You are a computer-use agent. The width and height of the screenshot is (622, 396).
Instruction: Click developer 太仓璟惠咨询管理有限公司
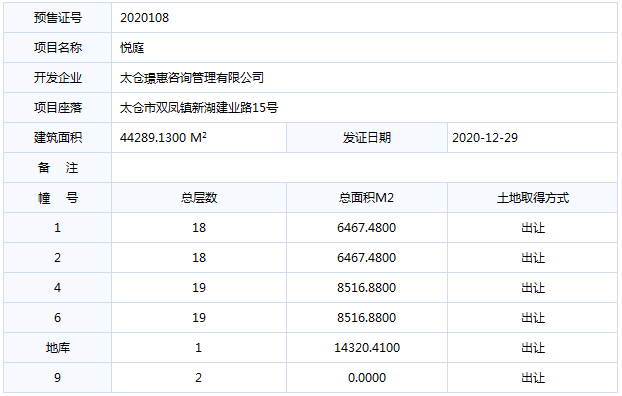192,78
